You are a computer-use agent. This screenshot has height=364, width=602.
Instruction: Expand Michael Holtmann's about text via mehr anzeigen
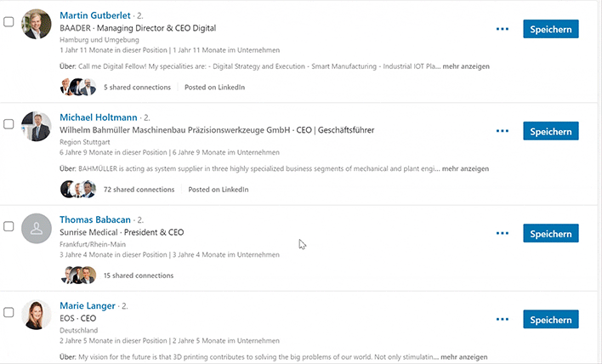(x=465, y=168)
